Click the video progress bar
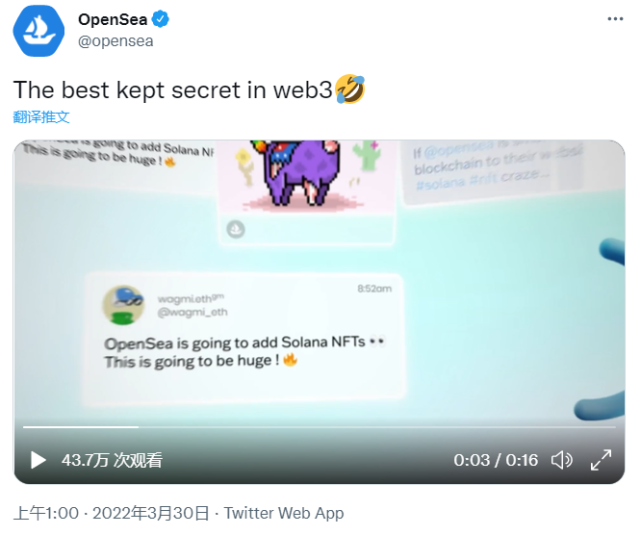 tap(319, 427)
